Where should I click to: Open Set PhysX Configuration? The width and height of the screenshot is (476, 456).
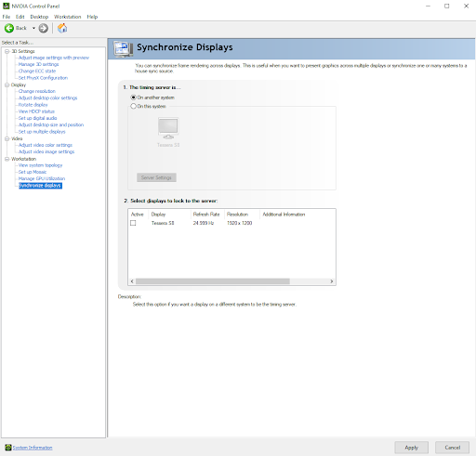coord(43,78)
